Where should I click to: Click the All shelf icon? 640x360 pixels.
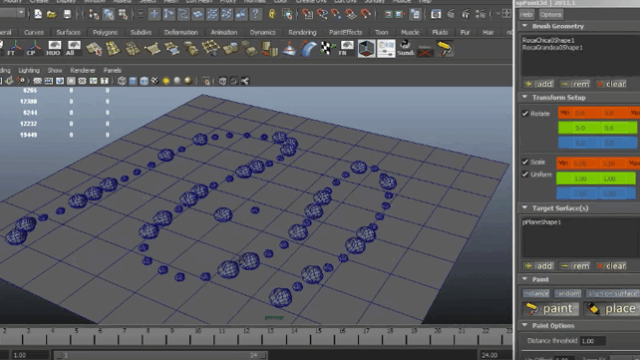point(73,48)
